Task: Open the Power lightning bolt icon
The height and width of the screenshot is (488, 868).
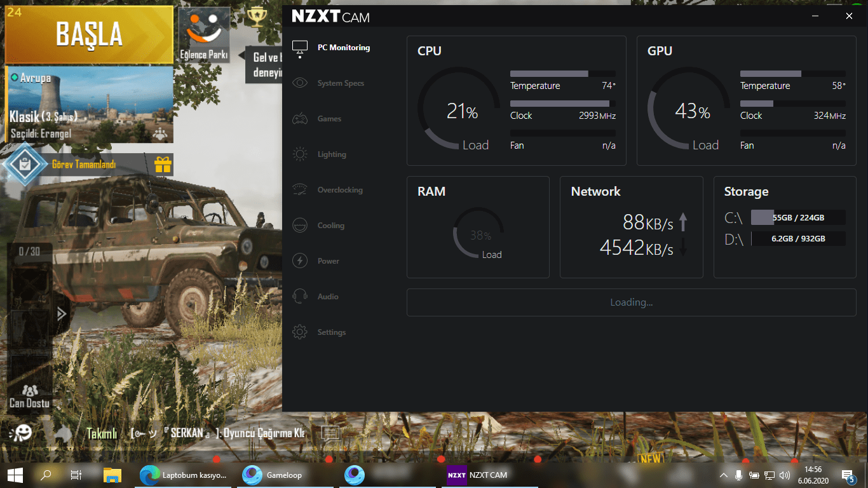Action: point(299,261)
